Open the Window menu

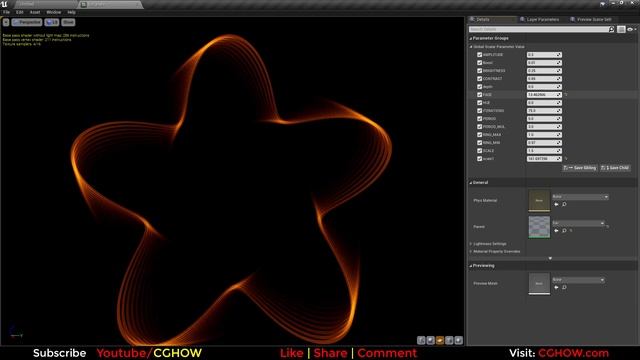[53, 12]
